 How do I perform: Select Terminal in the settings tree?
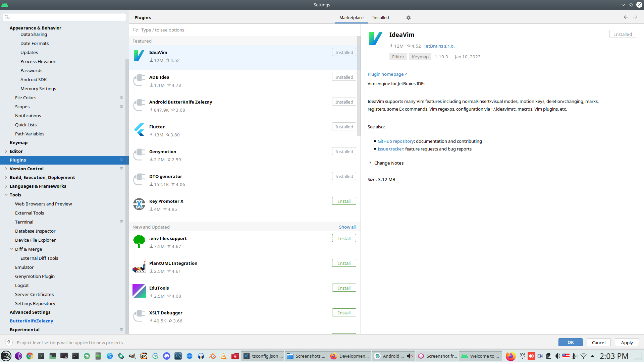coord(24,222)
